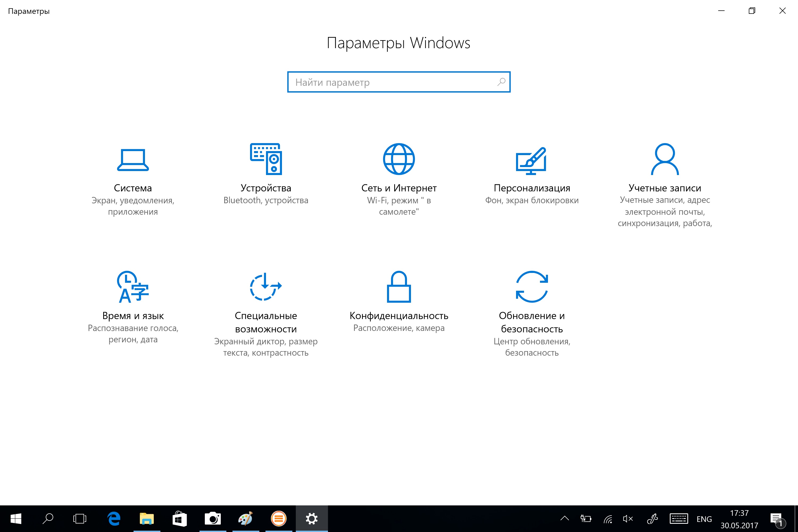Click 'Расположение, камера' description
798x532 pixels.
point(399,328)
